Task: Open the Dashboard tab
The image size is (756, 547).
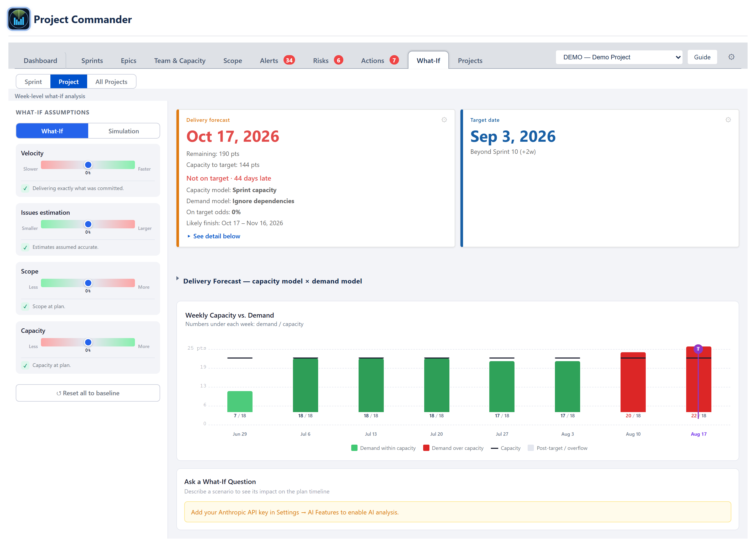Action: (x=40, y=60)
